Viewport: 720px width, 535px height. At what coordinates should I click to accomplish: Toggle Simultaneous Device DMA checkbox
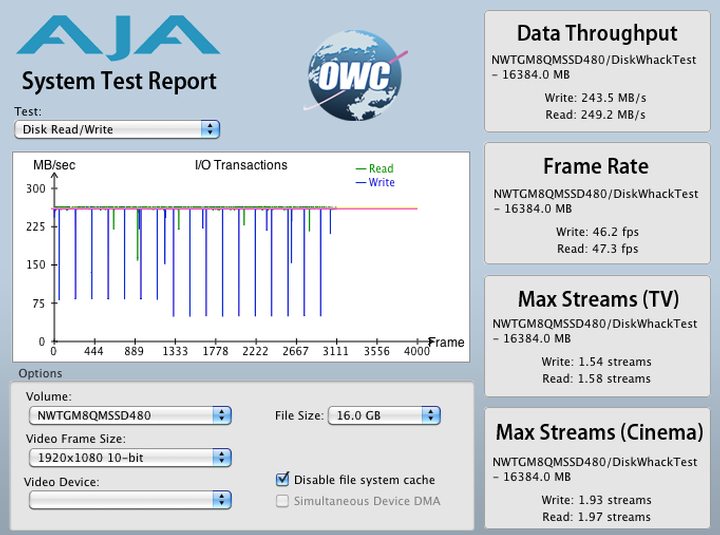pyautogui.click(x=283, y=501)
